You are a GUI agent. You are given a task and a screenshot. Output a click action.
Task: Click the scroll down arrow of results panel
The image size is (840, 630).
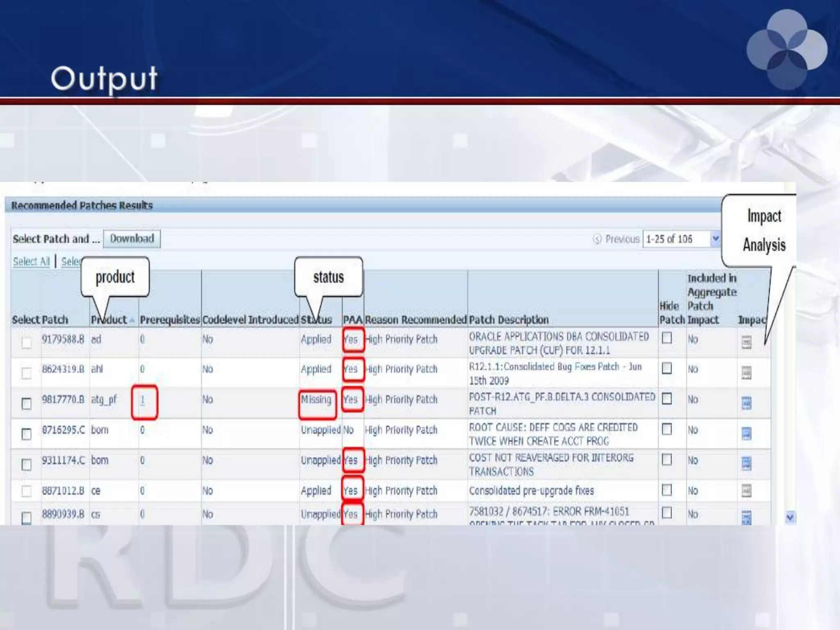(790, 517)
